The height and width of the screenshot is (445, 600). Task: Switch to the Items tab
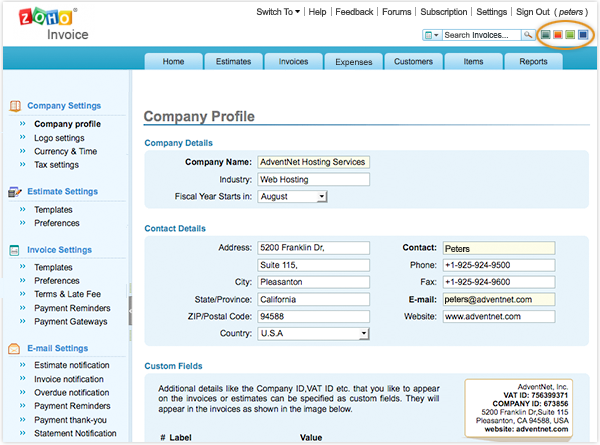[x=473, y=62]
